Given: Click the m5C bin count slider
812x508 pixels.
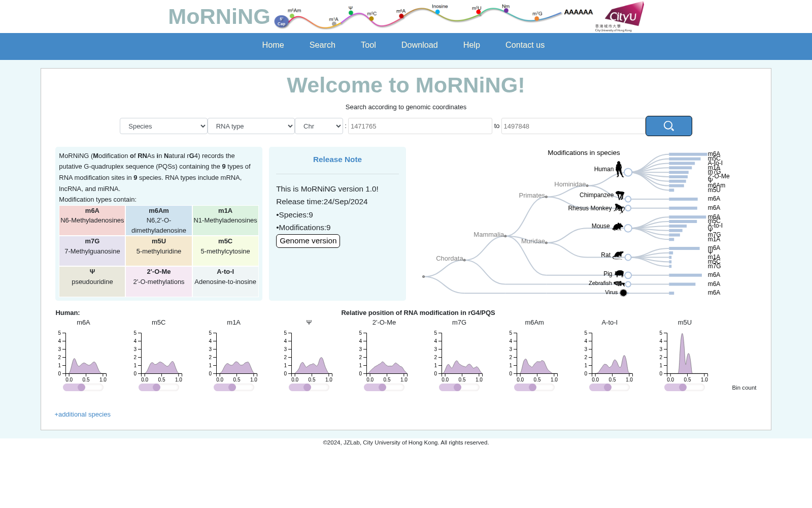Looking at the screenshot, I should pos(158,388).
